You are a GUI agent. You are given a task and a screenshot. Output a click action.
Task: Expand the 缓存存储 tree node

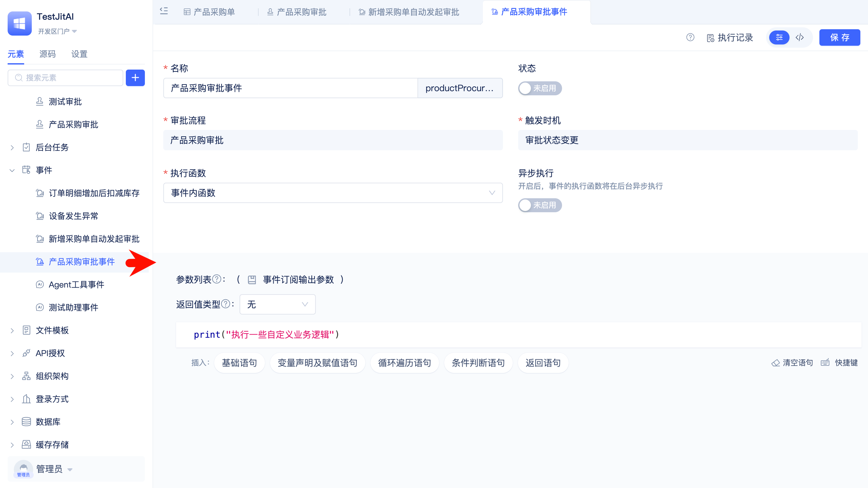12,445
